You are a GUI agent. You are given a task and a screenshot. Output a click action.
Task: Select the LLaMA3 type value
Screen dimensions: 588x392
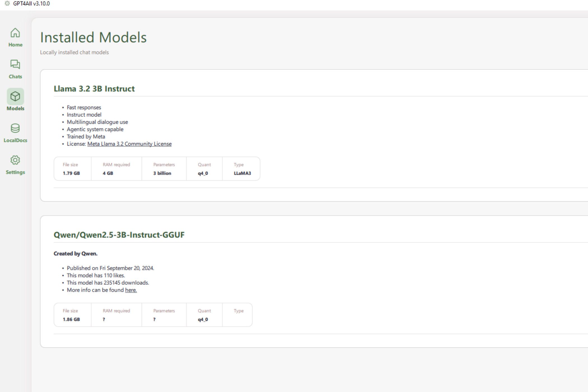(x=242, y=173)
